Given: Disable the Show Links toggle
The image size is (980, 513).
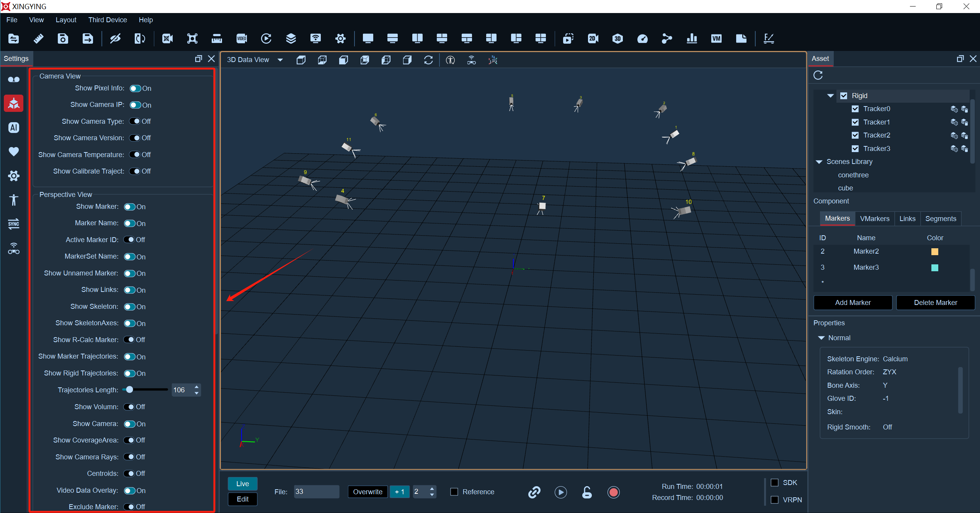Looking at the screenshot, I should [129, 290].
